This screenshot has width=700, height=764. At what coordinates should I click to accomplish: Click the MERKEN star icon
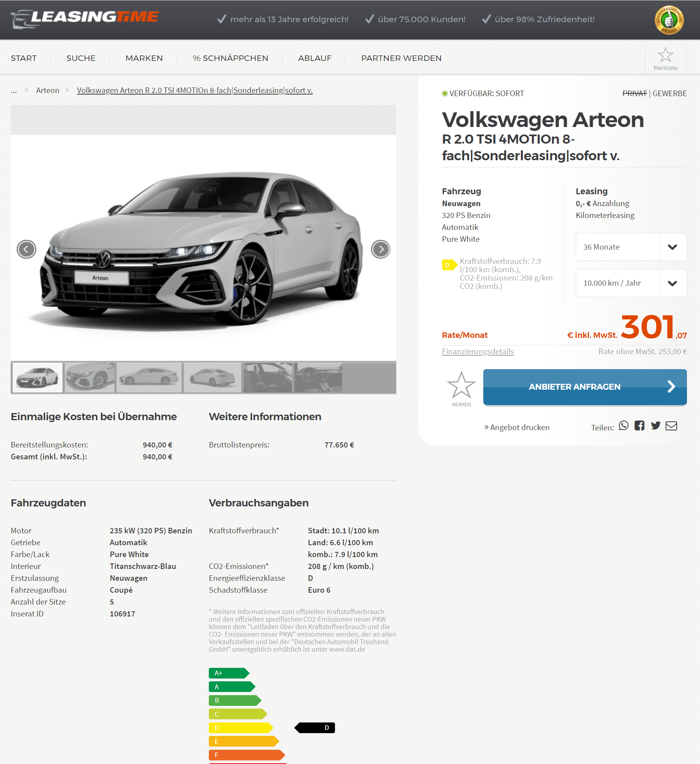(x=461, y=385)
